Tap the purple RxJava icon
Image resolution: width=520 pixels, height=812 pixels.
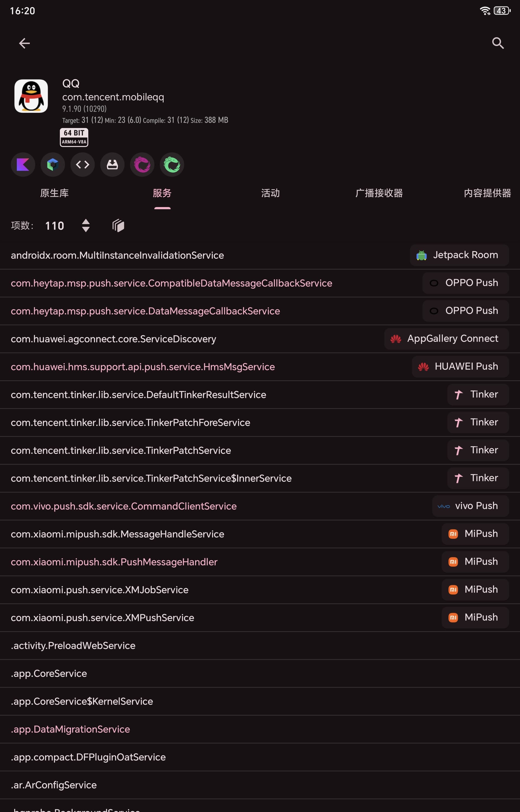click(x=142, y=165)
